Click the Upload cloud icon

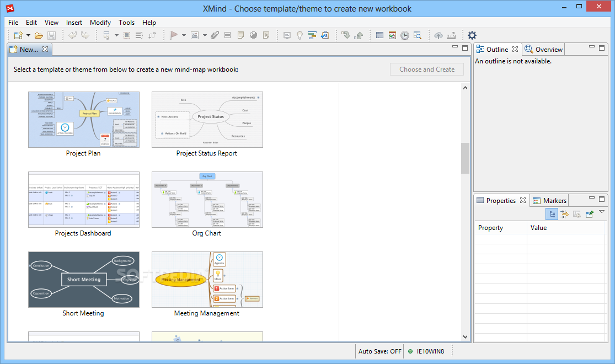tap(438, 35)
